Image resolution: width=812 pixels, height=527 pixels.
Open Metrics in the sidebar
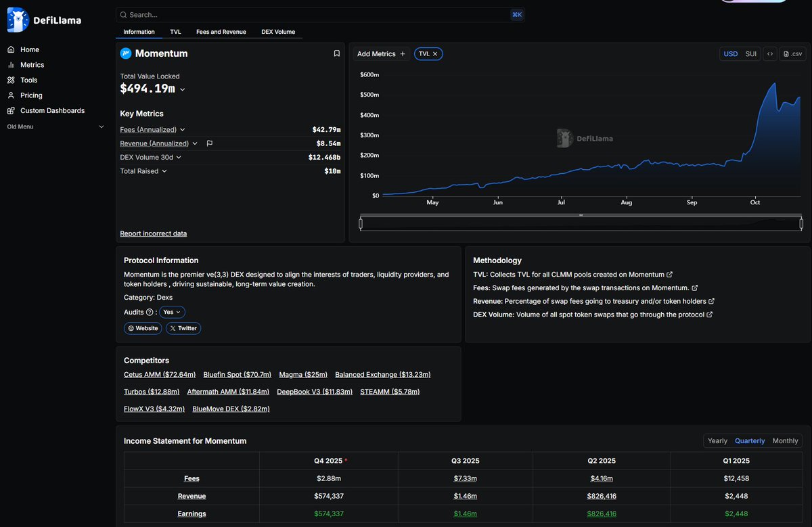26,65
